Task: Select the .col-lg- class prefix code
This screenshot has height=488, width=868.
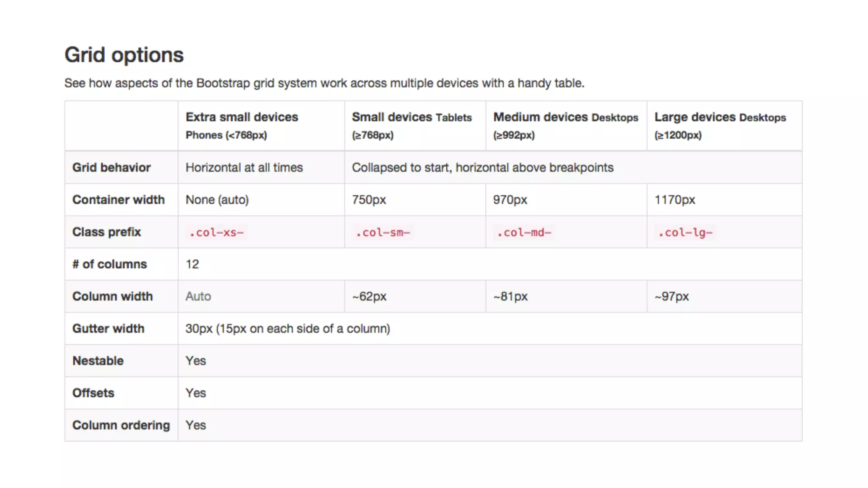Action: coord(685,232)
